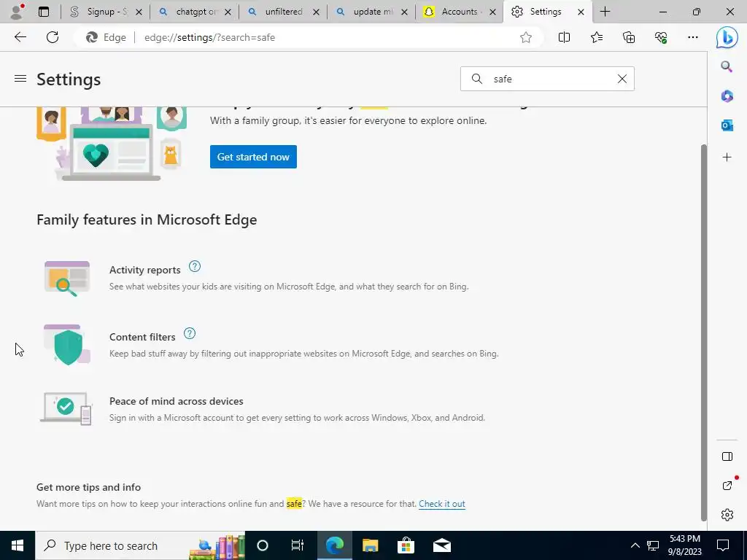Open sidebar customize settings gear
This screenshot has width=747, height=560.
pyautogui.click(x=727, y=515)
